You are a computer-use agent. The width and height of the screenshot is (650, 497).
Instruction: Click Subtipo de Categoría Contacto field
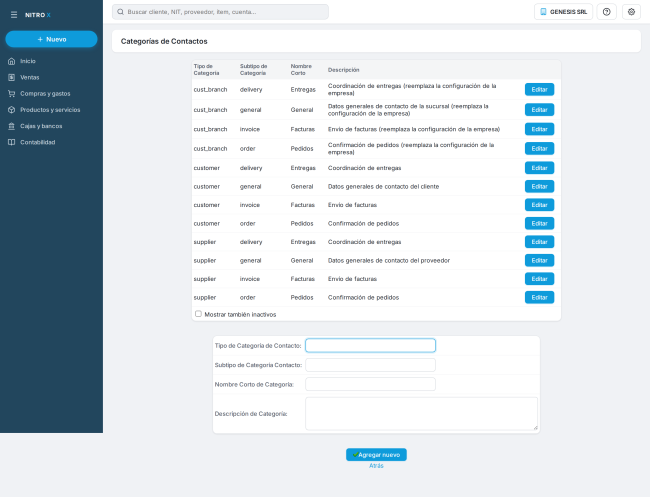(x=371, y=365)
